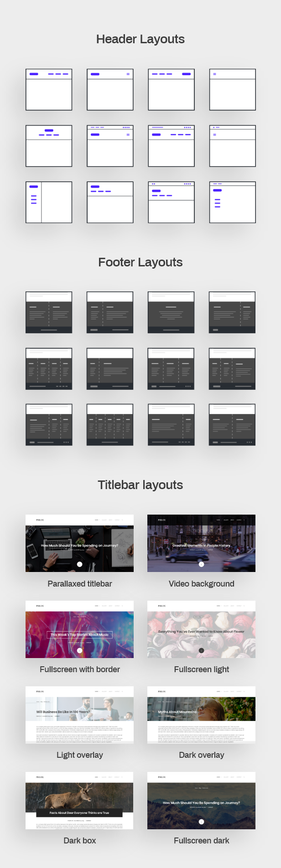Click the "Parallaxed titlebar" caption
281x868 pixels.
[79, 584]
